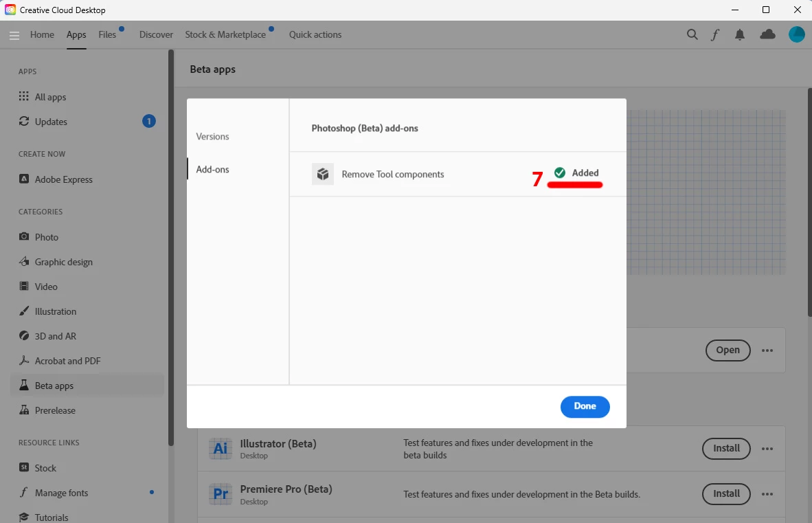This screenshot has width=812, height=523.
Task: Click the Creative Cloud logo in title bar
Action: tap(10, 10)
